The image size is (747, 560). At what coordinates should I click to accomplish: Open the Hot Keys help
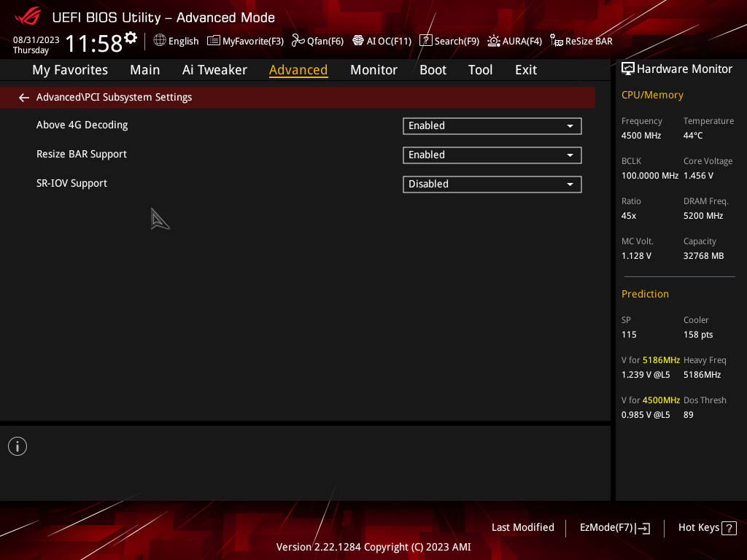[x=707, y=528]
